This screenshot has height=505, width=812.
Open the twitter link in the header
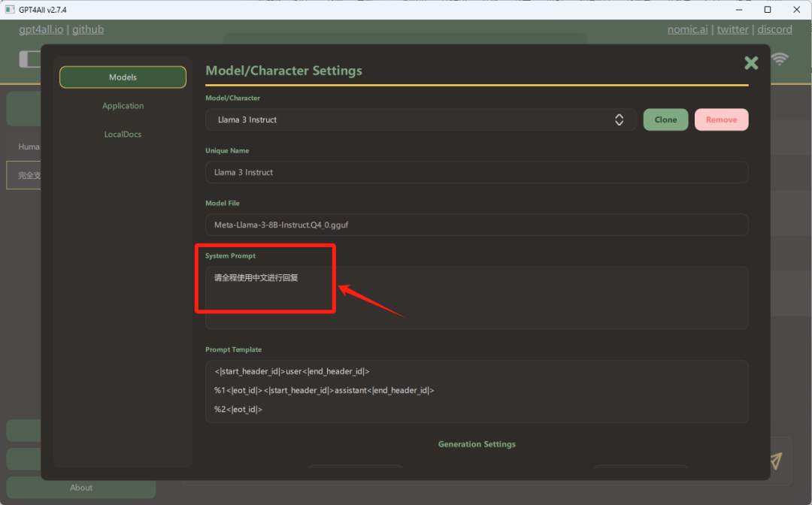tap(732, 29)
